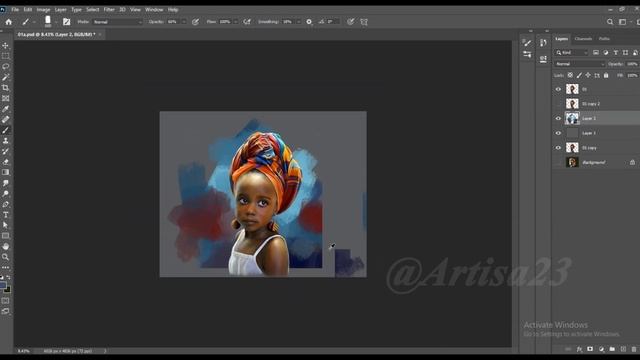Viewport: 640px width, 360px height.
Task: Select the Smudge tool
Action: pos(5,183)
